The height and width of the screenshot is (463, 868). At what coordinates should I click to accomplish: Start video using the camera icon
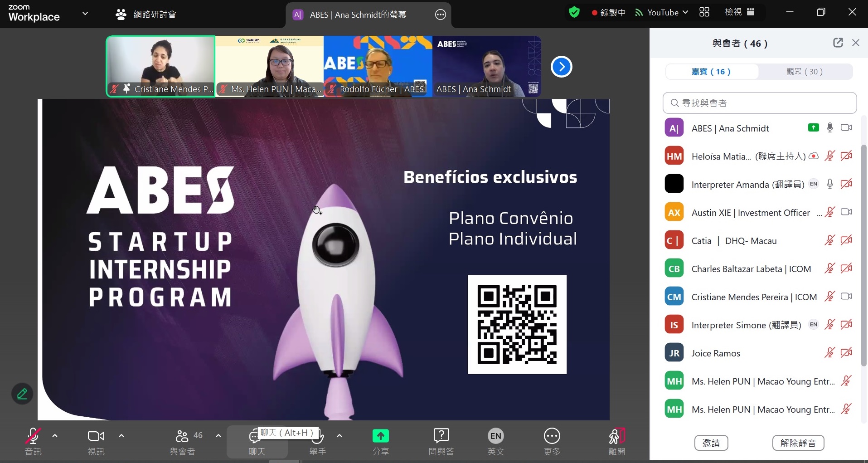(96, 436)
